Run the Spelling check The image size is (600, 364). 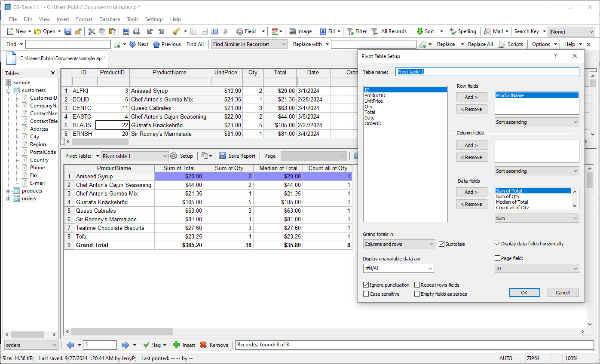click(462, 31)
